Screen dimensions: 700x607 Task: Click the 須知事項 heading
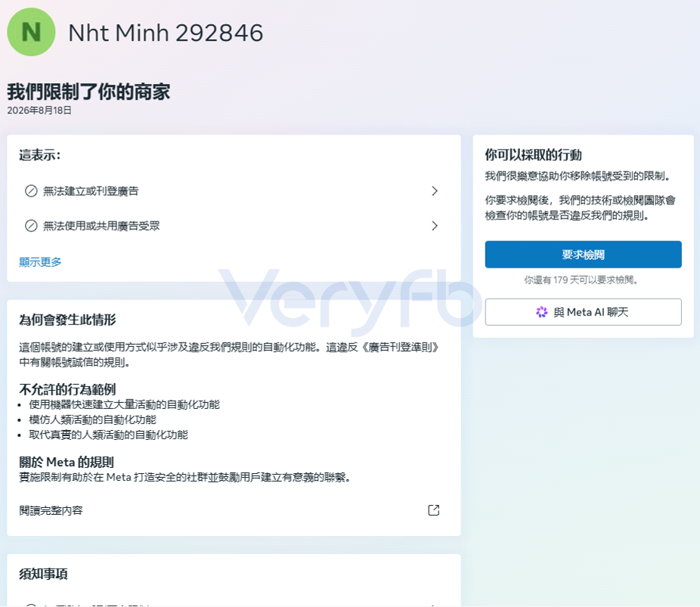click(x=43, y=574)
